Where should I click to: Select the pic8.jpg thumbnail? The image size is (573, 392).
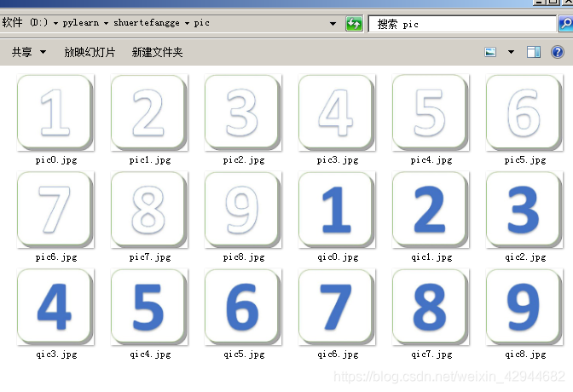point(243,210)
